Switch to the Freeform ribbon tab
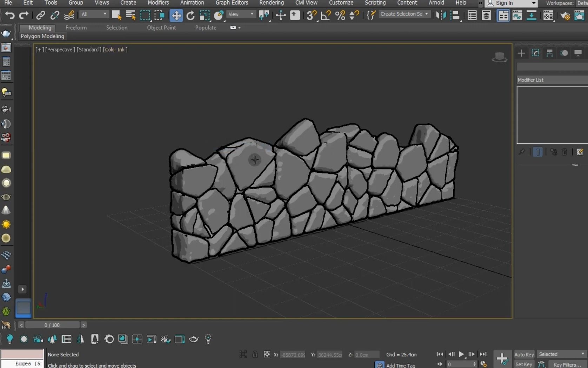 [76, 27]
